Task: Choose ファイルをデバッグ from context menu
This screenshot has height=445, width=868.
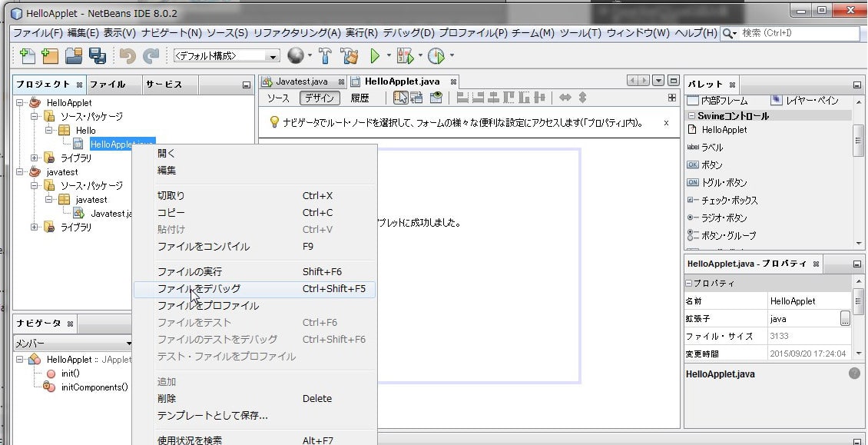Action: [x=255, y=289]
